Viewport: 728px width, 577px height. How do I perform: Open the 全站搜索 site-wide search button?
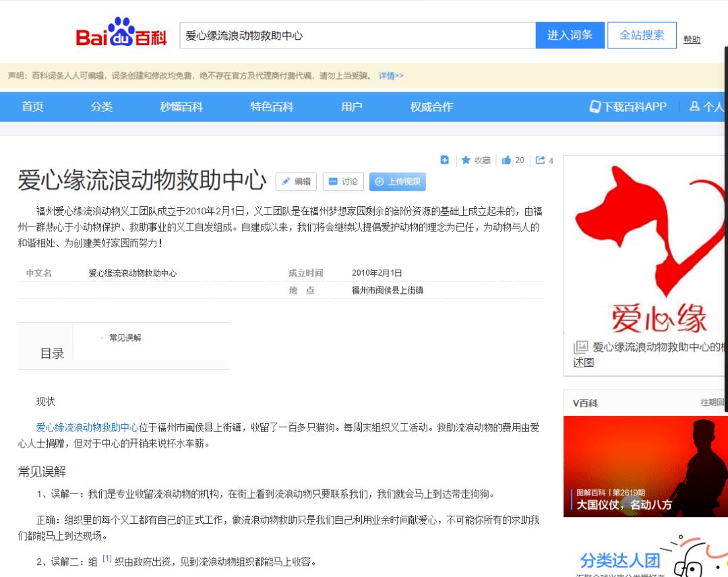pos(641,34)
